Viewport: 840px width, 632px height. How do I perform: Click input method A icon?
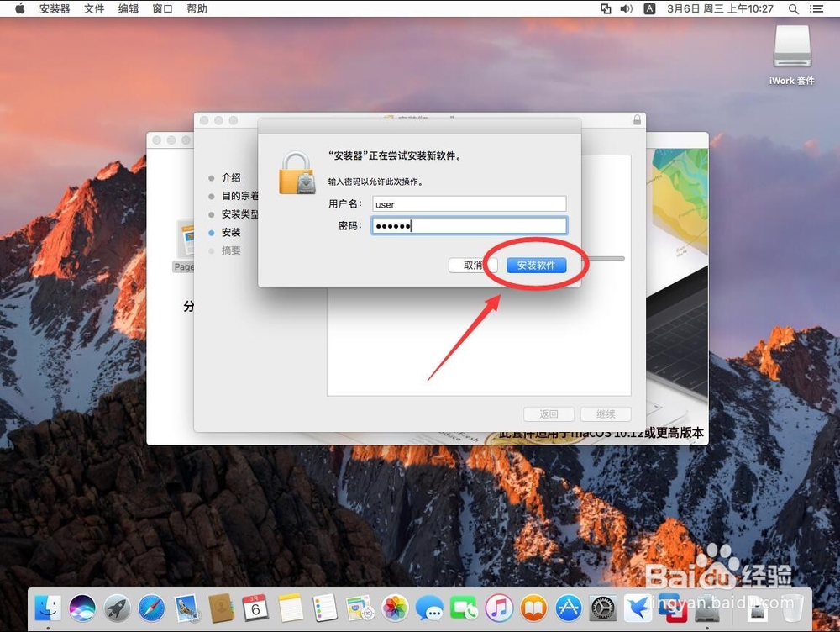649,8
